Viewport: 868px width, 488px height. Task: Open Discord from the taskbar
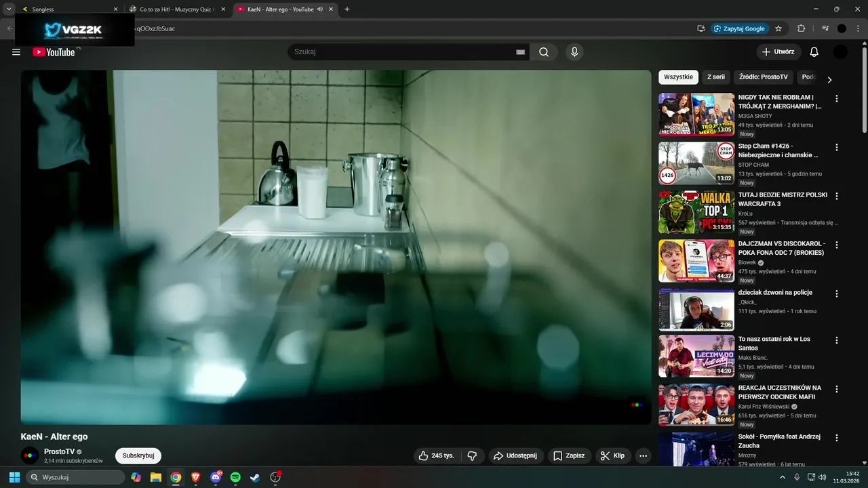[x=216, y=477]
